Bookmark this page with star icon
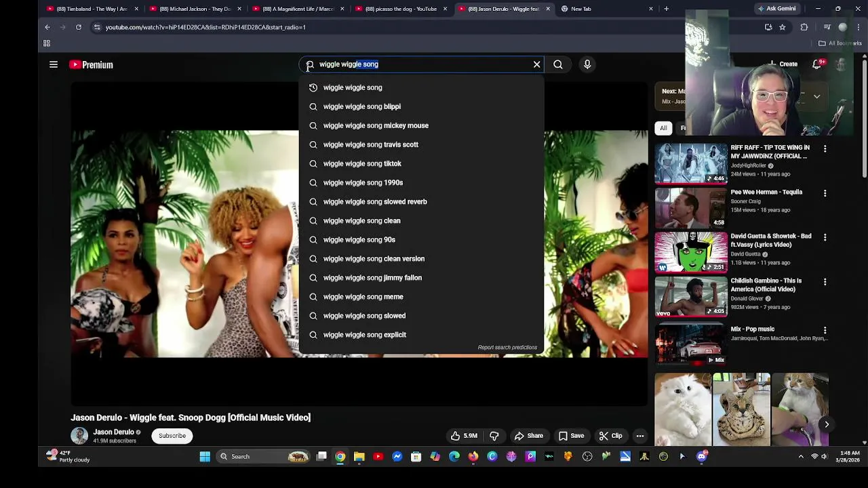 [x=782, y=27]
